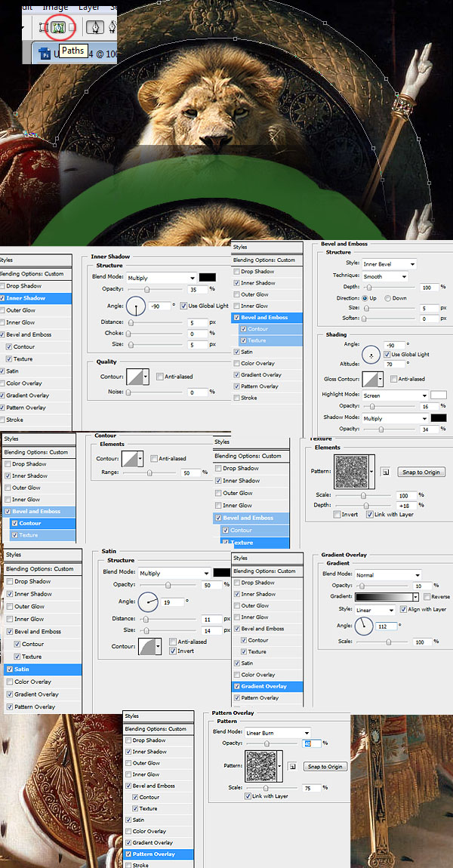Click the Pattern Overlay pattern thumbnail
The image size is (453, 868).
(260, 767)
